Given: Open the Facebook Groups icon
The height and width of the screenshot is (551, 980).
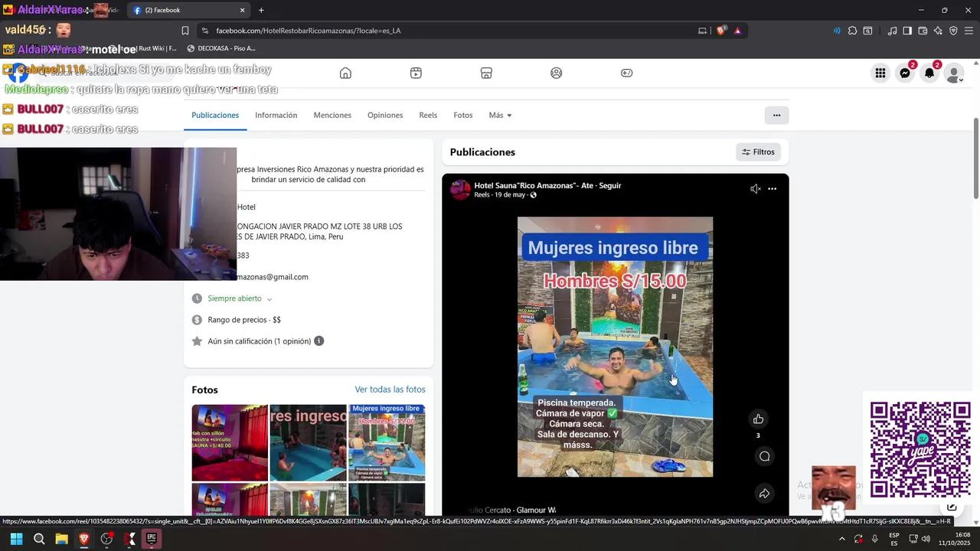Looking at the screenshot, I should [x=557, y=73].
